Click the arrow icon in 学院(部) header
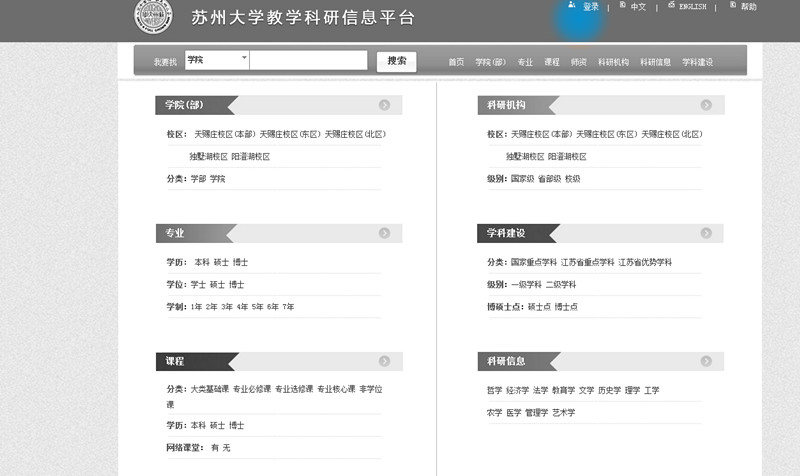800x476 pixels. 384,105
